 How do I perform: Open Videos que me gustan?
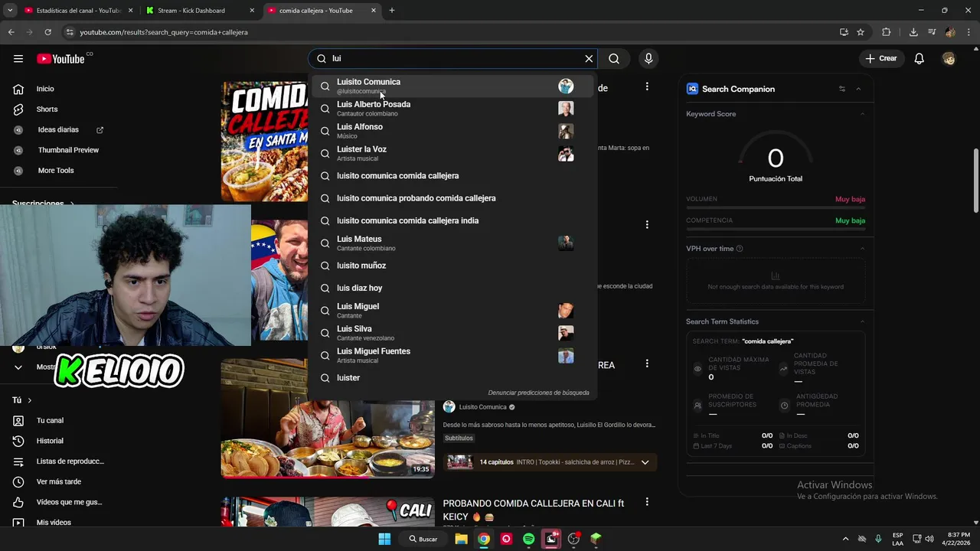(59, 502)
